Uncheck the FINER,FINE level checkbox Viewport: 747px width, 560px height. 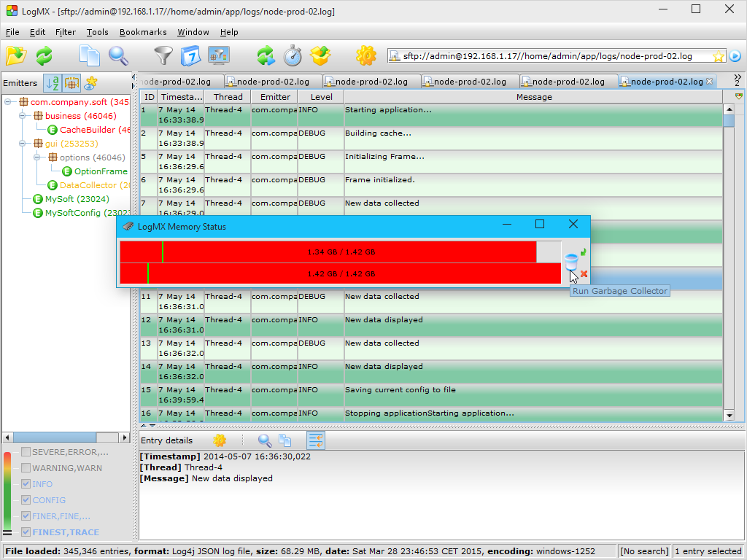[x=26, y=516]
